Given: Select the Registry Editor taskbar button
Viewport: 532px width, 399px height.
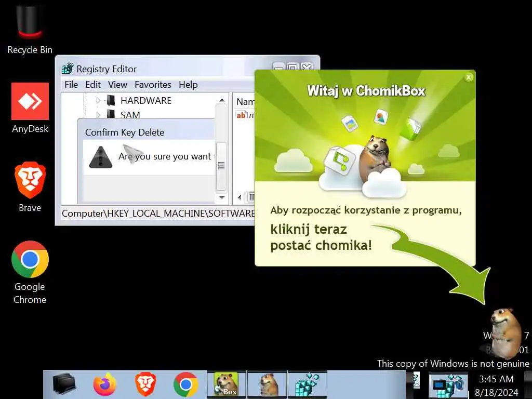Looking at the screenshot, I should coord(308,384).
